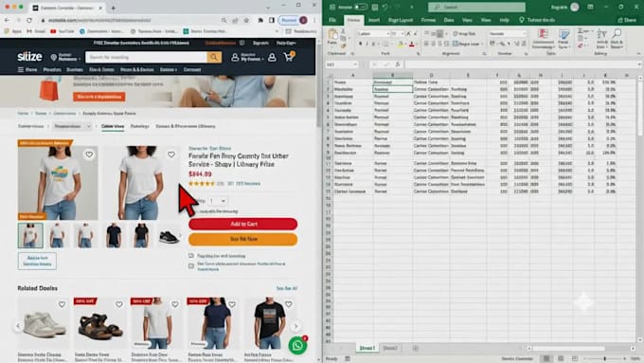
Task: Click the Save icon in Excel title bar
Action: point(375,7)
